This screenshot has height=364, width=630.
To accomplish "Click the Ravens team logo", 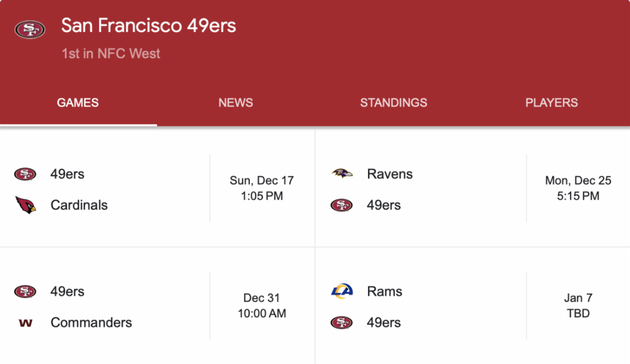I will click(342, 174).
